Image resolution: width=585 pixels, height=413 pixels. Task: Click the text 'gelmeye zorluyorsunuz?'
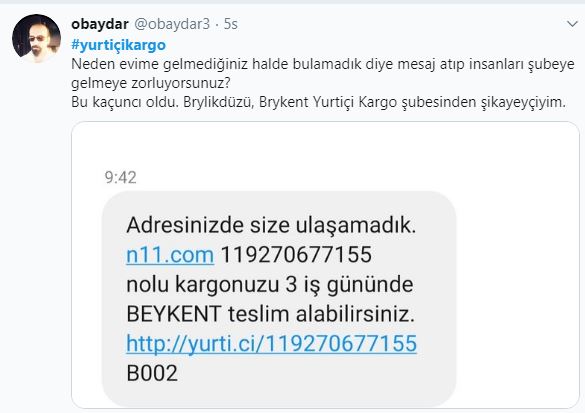151,83
